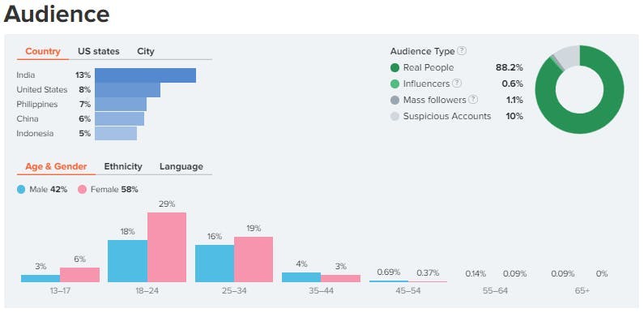The width and height of the screenshot is (644, 313).
Task: Select the Age & Gender tab
Action: point(56,166)
